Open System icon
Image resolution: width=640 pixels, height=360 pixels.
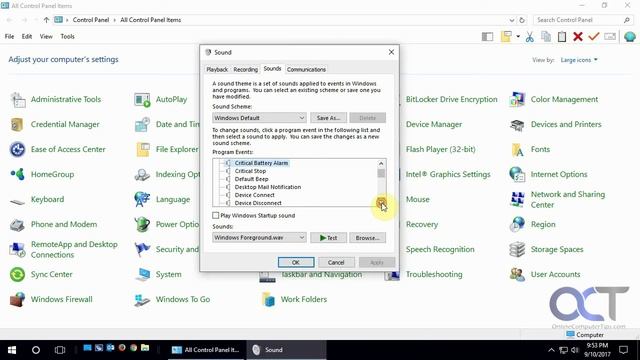point(142,274)
